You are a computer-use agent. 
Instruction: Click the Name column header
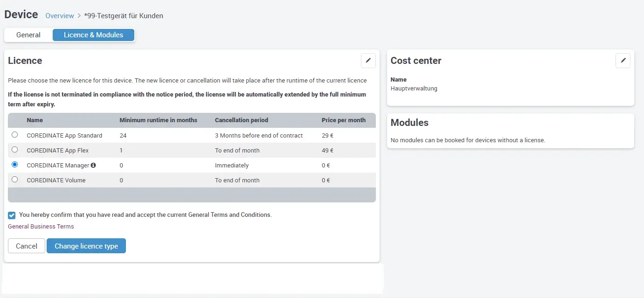pos(35,120)
